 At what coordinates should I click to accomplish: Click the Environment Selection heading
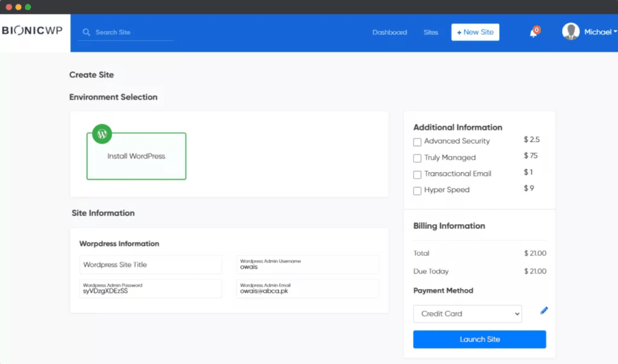(113, 97)
